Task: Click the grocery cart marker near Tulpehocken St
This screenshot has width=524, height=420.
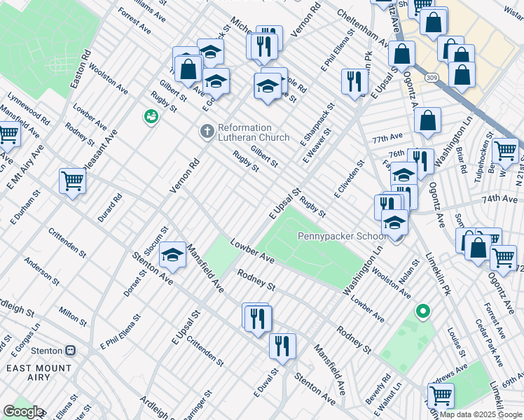Action: [x=505, y=152]
